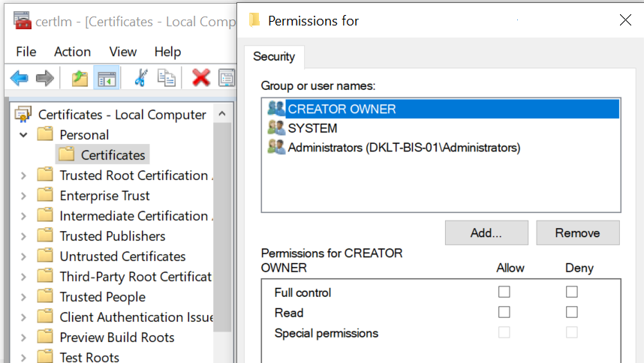Click the Forward arrow toolbar icon

pyautogui.click(x=45, y=78)
